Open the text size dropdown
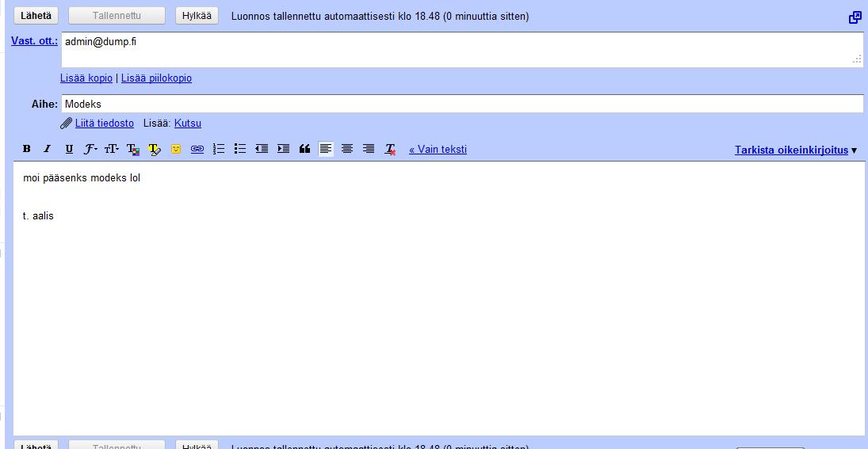This screenshot has width=868, height=449. (x=112, y=149)
